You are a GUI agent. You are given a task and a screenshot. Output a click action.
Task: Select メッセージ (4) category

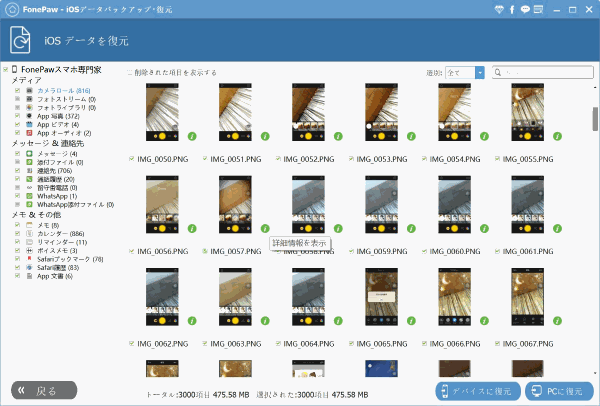(x=57, y=153)
